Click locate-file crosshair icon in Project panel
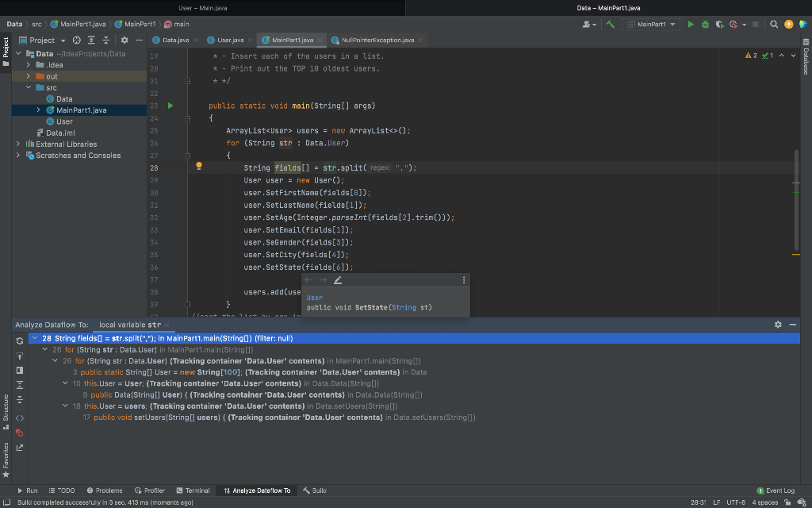This screenshot has width=812, height=508. pos(77,40)
